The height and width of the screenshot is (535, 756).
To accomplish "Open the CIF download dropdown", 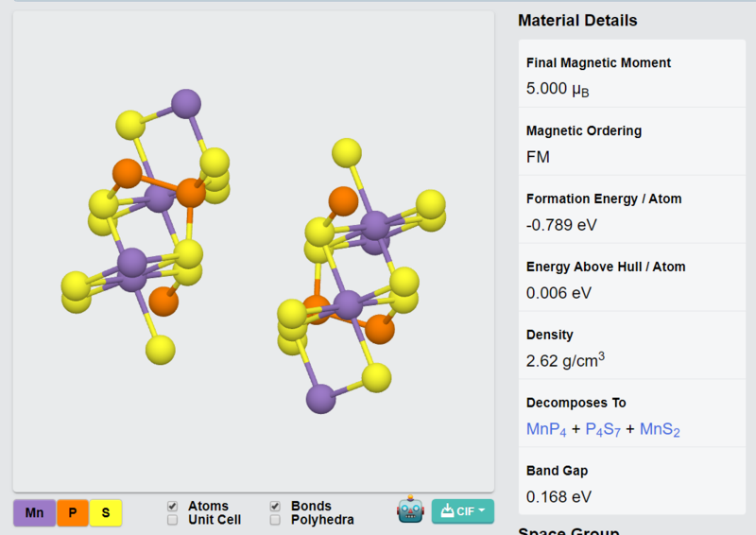I will tap(463, 511).
